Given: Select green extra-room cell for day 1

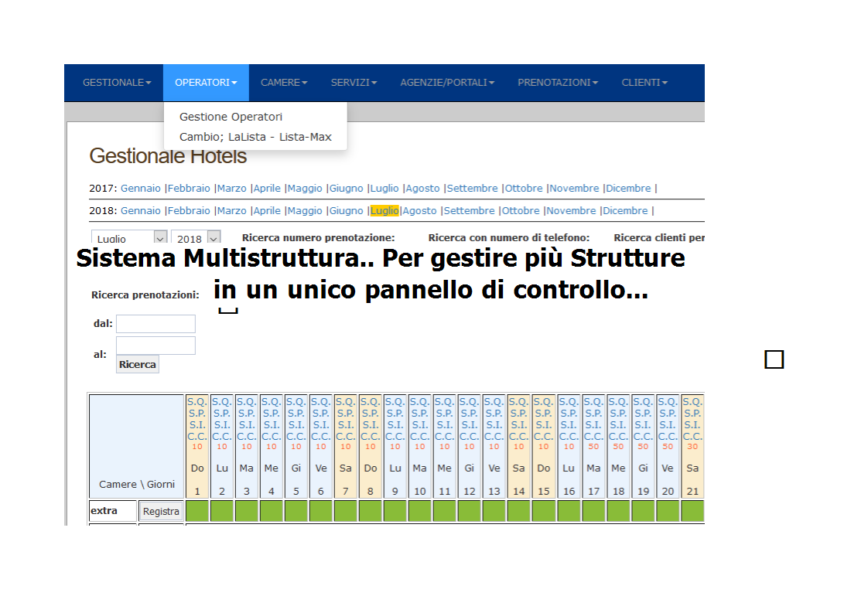Looking at the screenshot, I should tap(197, 511).
